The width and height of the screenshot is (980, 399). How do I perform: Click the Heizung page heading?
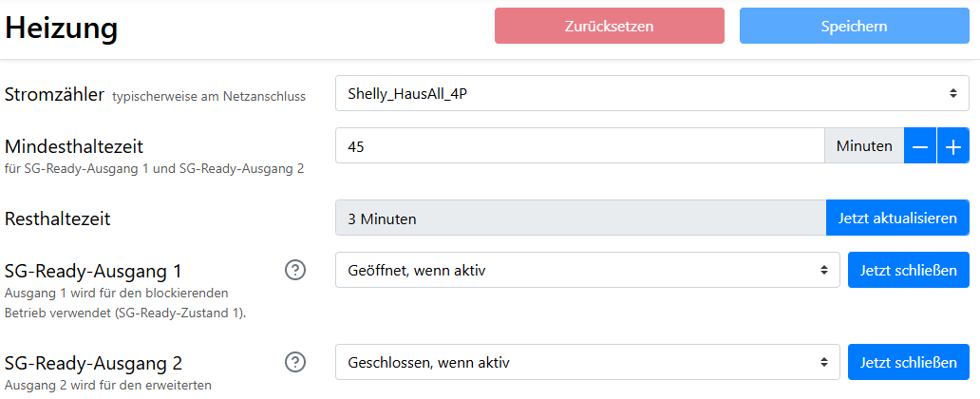tap(61, 28)
